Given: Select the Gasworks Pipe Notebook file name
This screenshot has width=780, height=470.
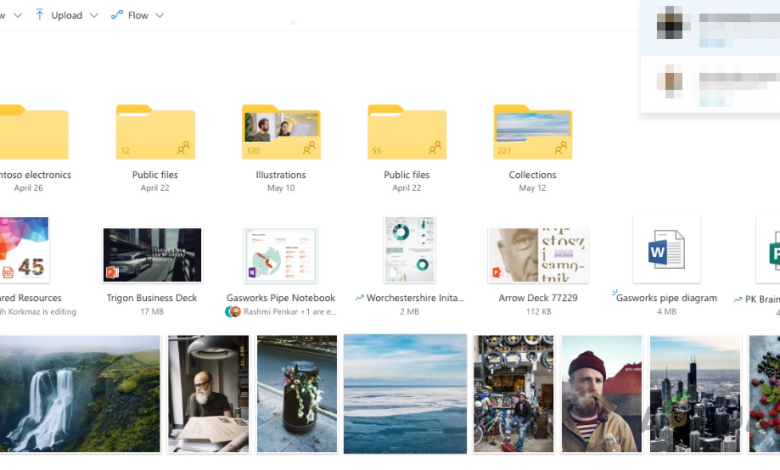Looking at the screenshot, I should (x=281, y=298).
